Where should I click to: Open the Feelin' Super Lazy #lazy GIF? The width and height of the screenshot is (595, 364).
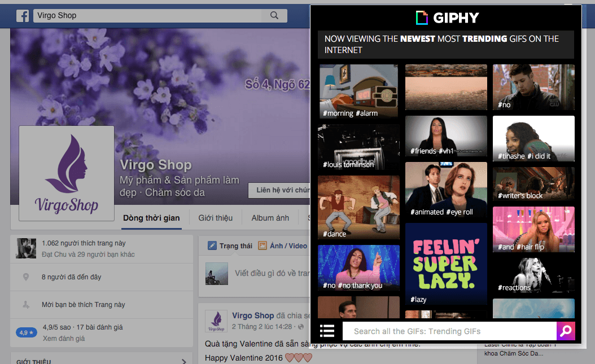click(x=446, y=264)
